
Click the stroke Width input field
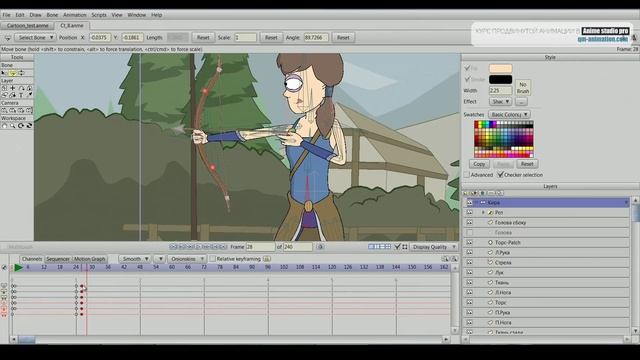point(500,91)
